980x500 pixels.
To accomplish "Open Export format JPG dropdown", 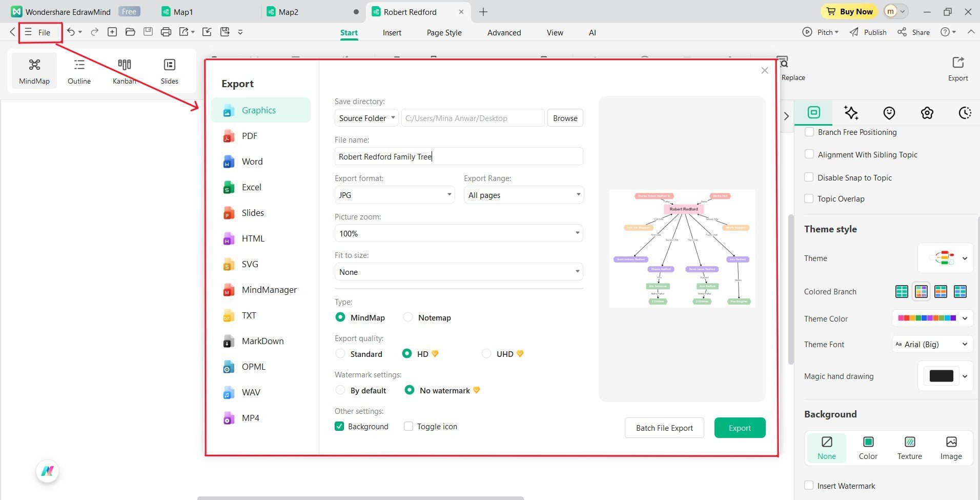I will 395,195.
